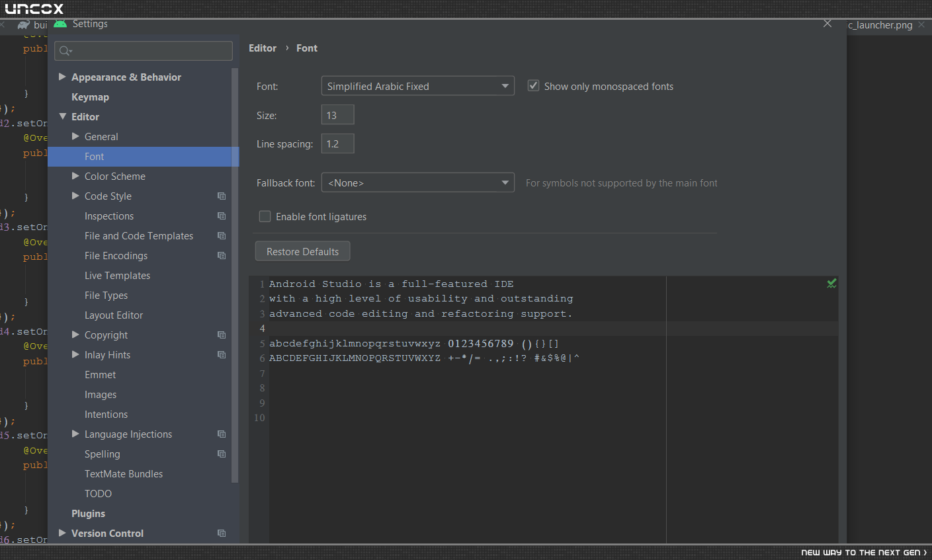The image size is (932, 560).
Task: Open the Keymap settings page
Action: (x=90, y=97)
